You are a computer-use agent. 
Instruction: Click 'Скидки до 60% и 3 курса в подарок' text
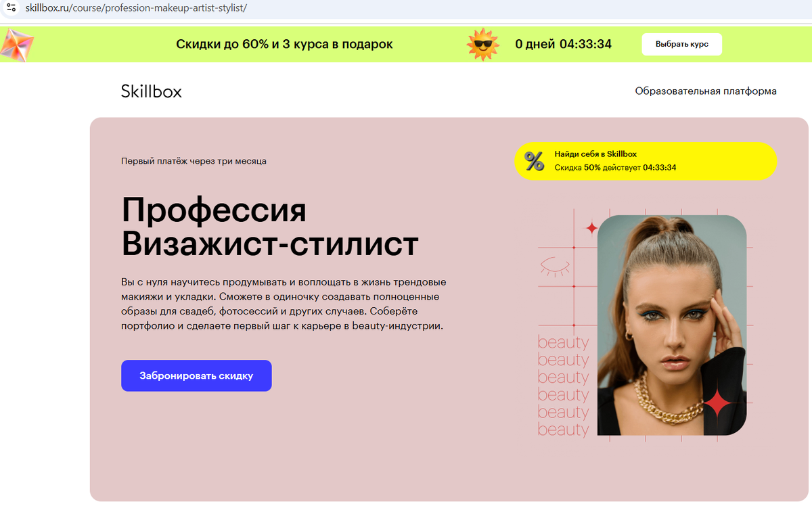tap(284, 44)
